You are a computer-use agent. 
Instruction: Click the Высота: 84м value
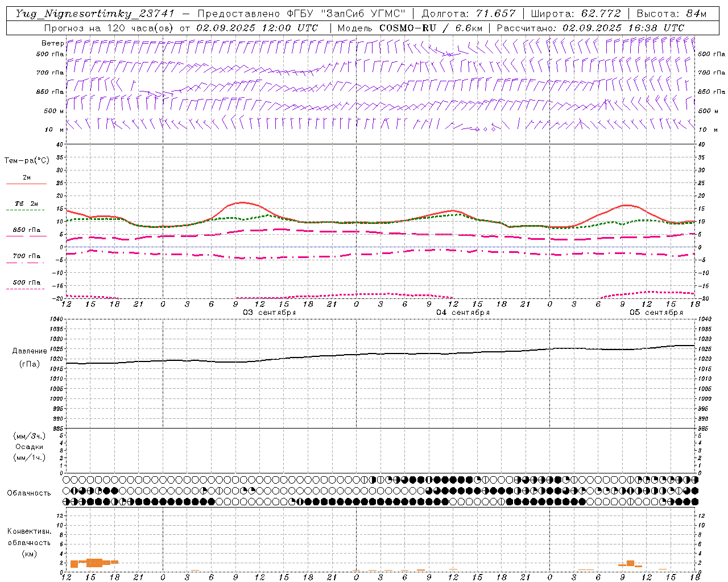[672, 14]
